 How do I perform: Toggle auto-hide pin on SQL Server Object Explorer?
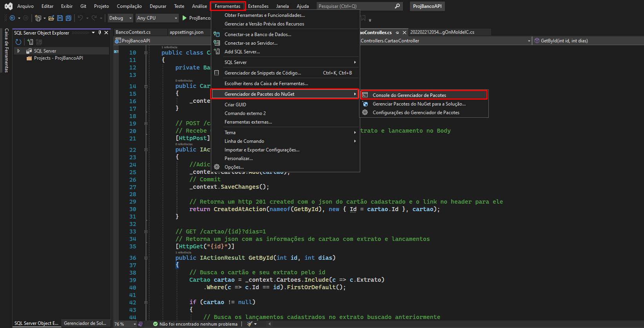click(x=100, y=33)
